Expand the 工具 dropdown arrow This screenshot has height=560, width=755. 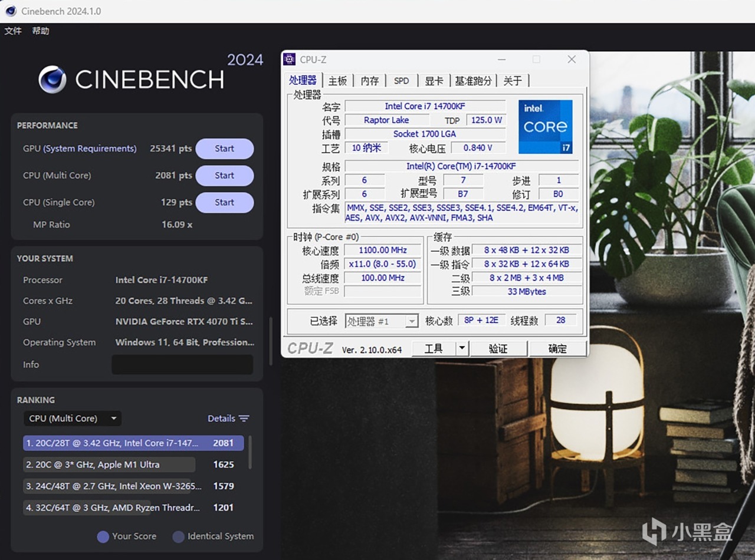pyautogui.click(x=462, y=349)
